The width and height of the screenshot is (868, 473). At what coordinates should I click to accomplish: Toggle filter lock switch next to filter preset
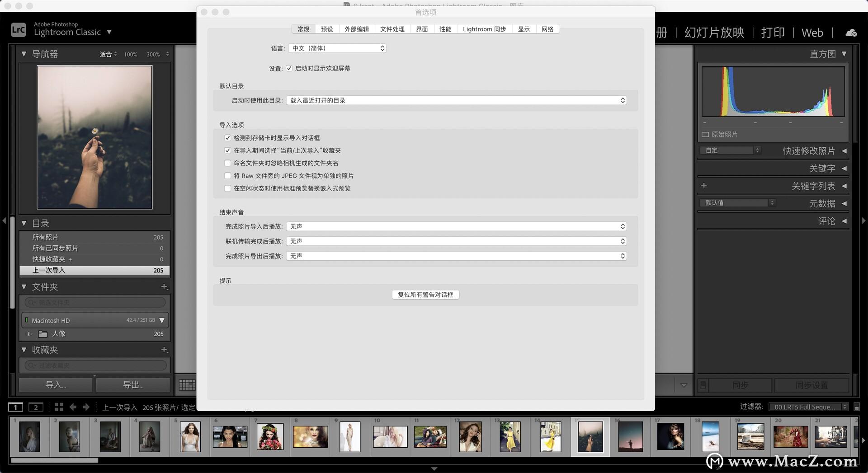pyautogui.click(x=856, y=407)
